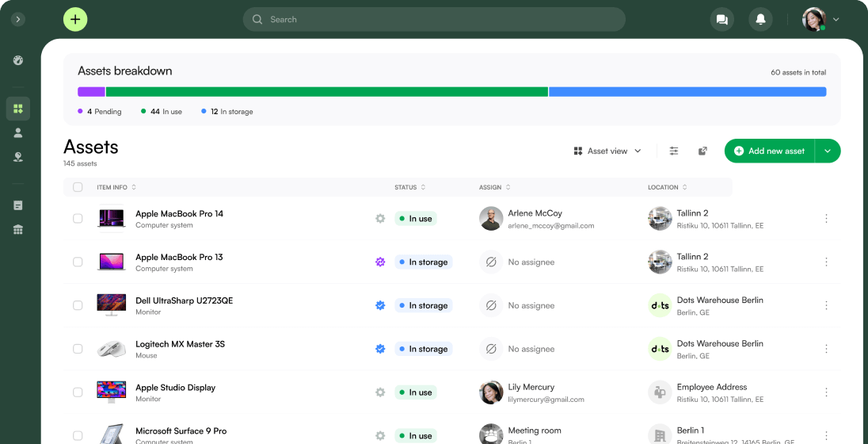Image resolution: width=868 pixels, height=444 pixels.
Task: Open more options for Apple MacBook Pro 13
Action: 827,262
